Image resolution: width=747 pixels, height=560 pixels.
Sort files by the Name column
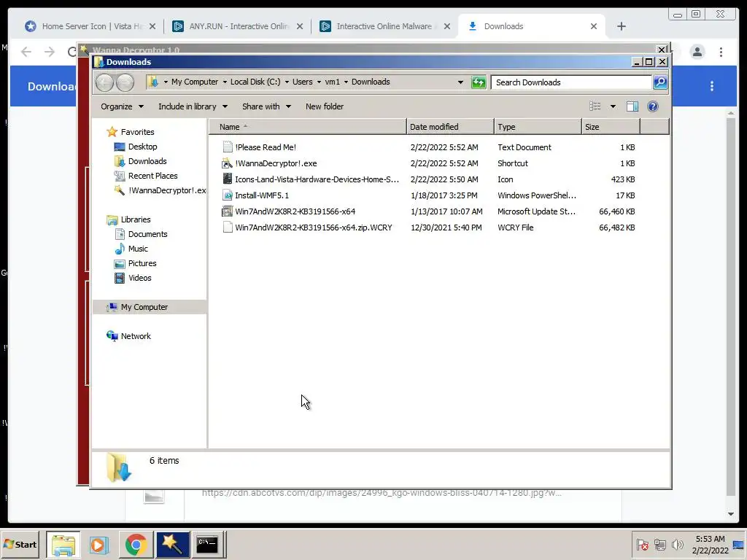click(x=308, y=127)
